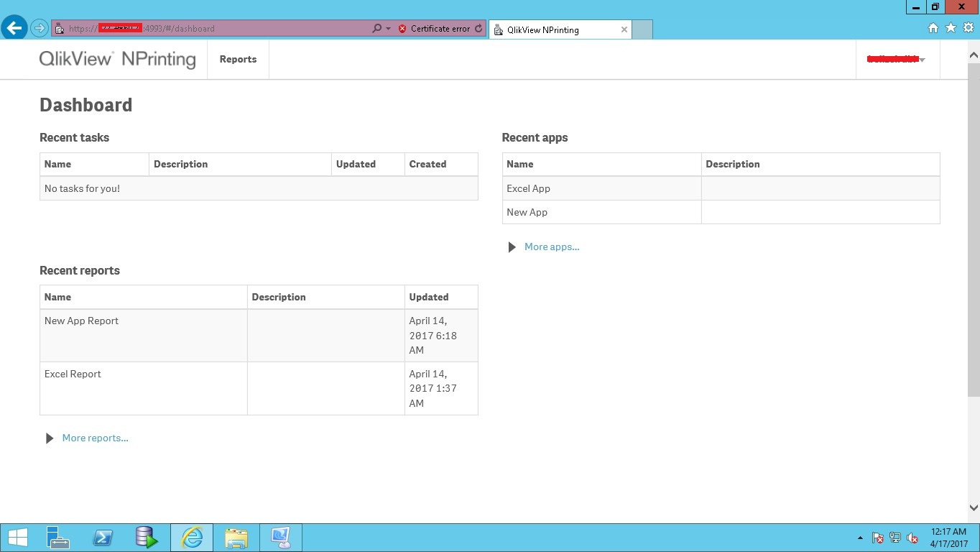Open Excel App in Recent apps
The height and width of the screenshot is (552, 980).
click(528, 188)
